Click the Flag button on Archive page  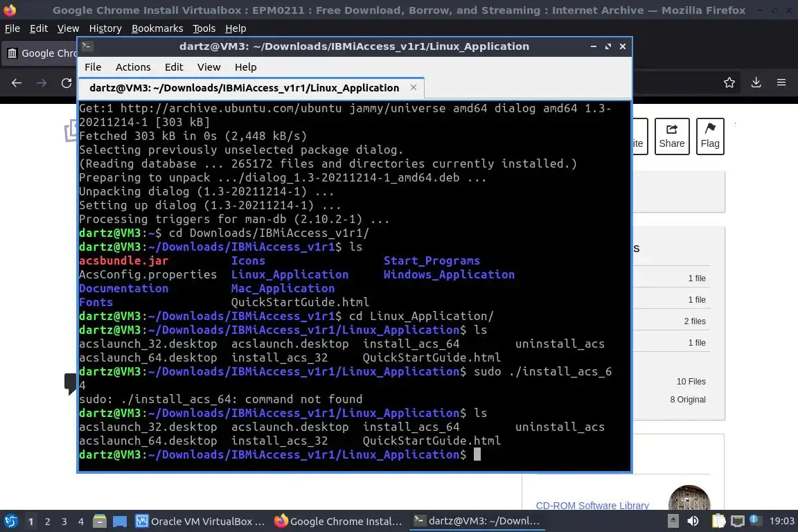pyautogui.click(x=710, y=136)
